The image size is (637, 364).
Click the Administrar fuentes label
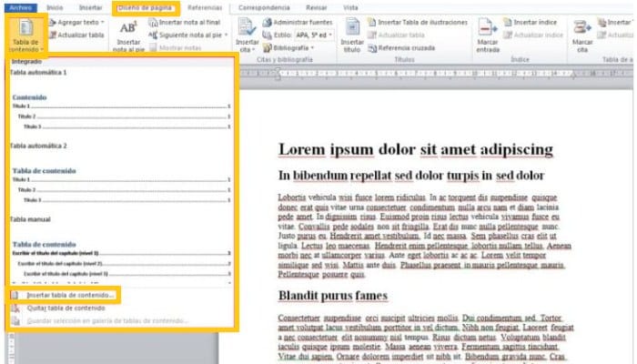[x=303, y=23]
